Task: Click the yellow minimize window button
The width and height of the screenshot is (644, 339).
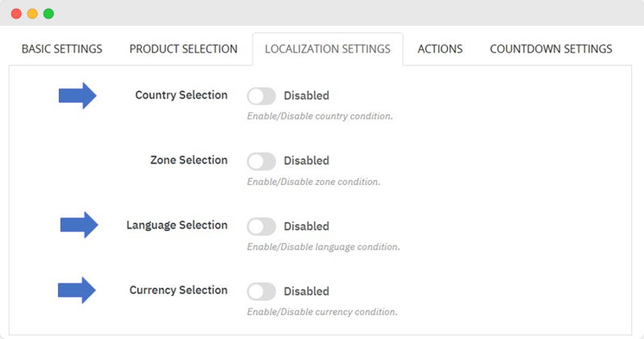Action: [32, 14]
